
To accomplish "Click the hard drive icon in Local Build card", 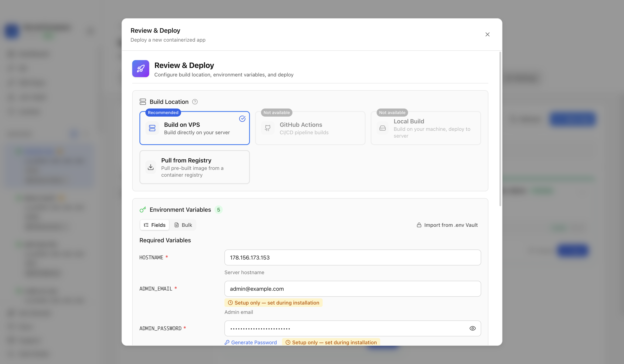I will (x=383, y=128).
